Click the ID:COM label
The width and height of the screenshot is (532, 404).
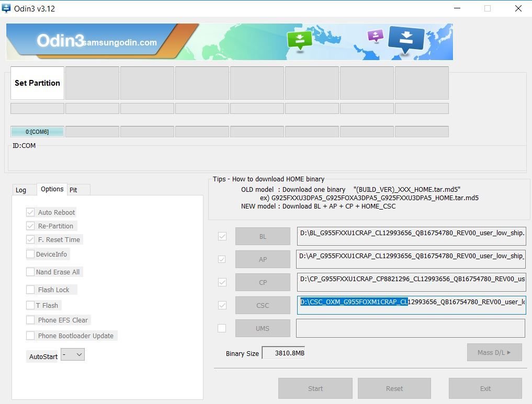click(x=24, y=145)
